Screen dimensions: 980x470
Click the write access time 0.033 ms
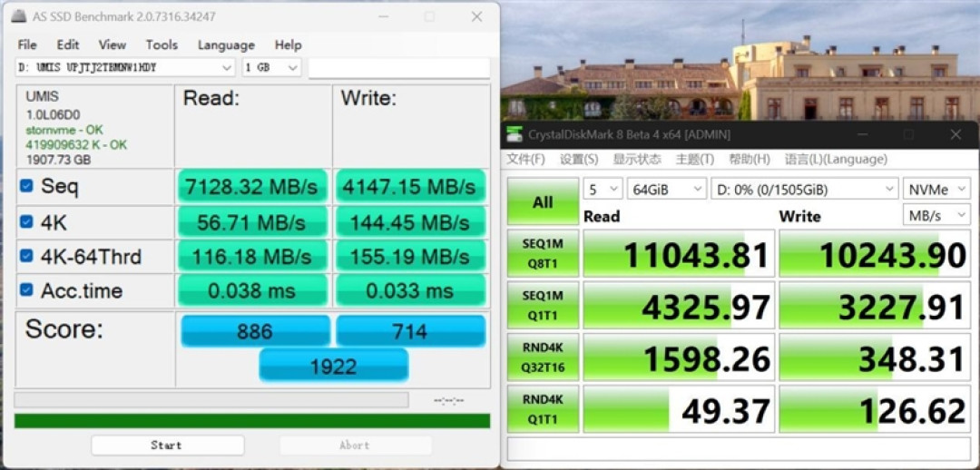tap(411, 290)
